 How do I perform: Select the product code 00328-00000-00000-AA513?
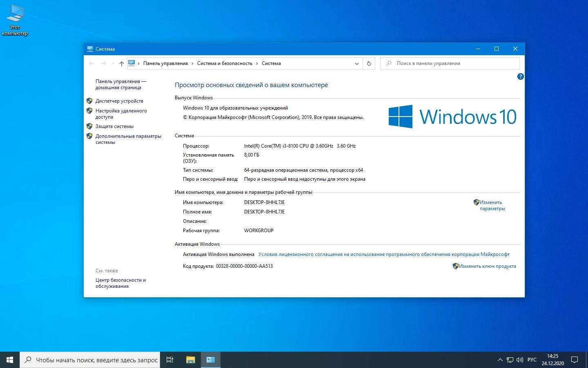pyautogui.click(x=244, y=266)
